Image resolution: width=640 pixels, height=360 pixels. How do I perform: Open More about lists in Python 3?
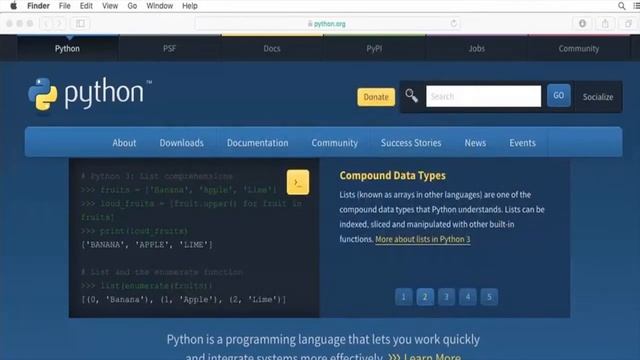(x=423, y=239)
